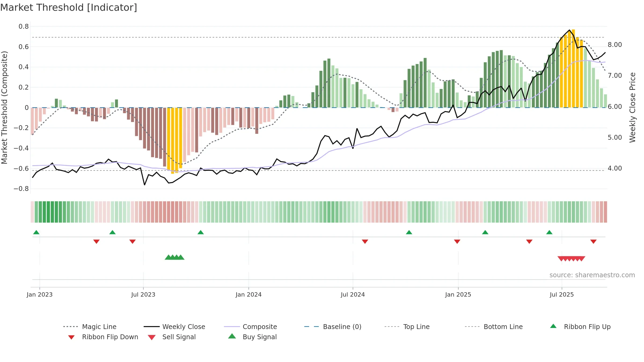
Task: Click the 4.00 tick on price axis
Action: [x=615, y=168]
